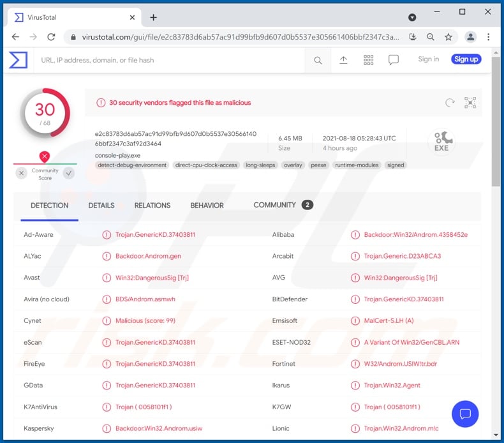
Task: Click the red alert icon beside malicious message
Action: [101, 103]
